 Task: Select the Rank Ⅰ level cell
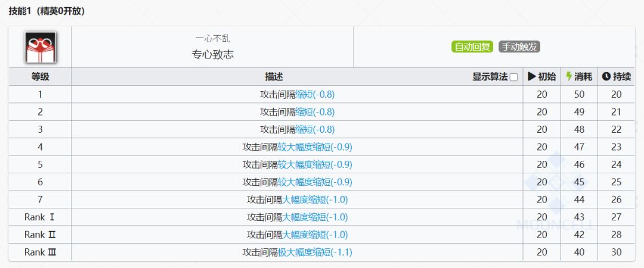click(40, 217)
